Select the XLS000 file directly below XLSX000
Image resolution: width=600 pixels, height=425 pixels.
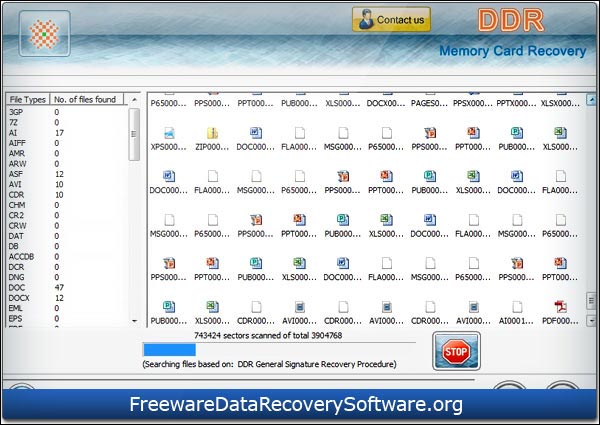pyautogui.click(x=560, y=133)
